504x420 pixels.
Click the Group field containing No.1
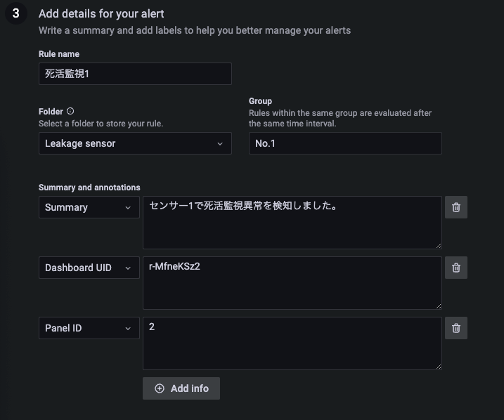click(x=345, y=143)
